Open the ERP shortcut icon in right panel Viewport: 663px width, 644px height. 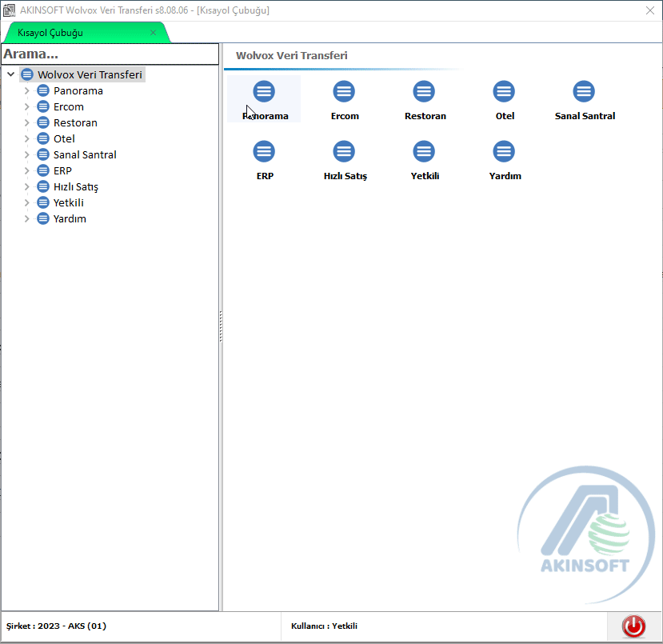264,151
